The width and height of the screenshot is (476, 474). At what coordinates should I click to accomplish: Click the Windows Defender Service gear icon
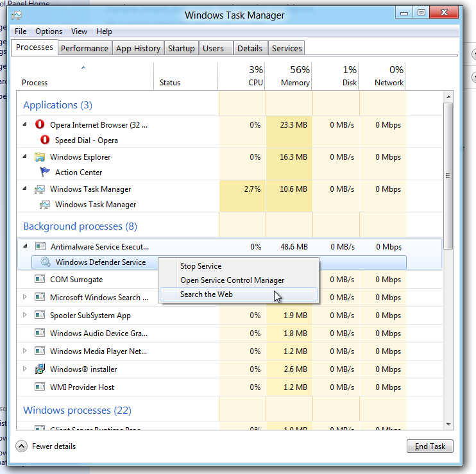[46, 262]
